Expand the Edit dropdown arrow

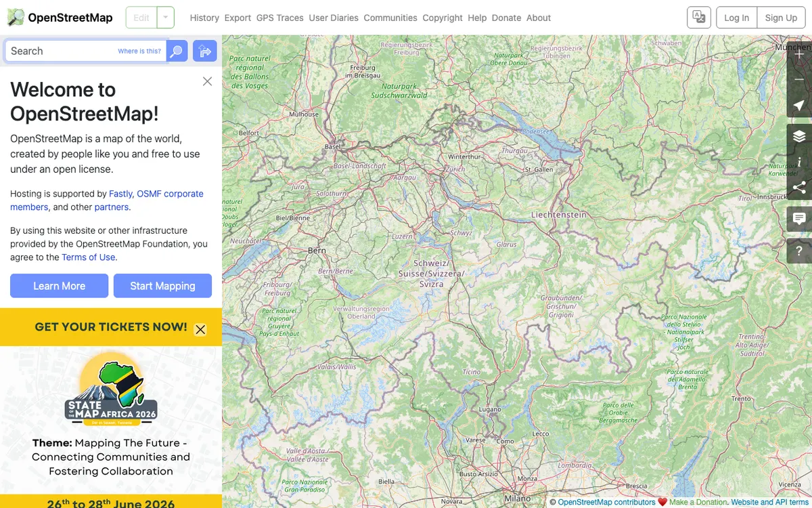166,18
